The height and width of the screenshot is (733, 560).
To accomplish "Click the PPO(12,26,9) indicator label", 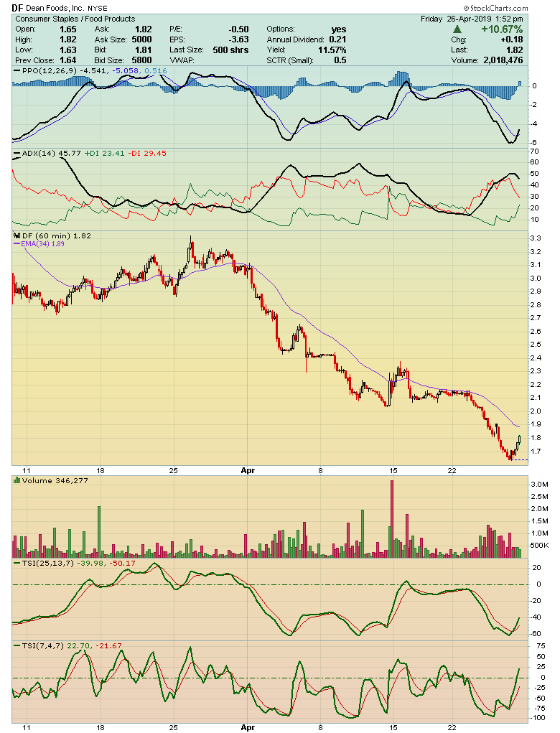I will (x=50, y=71).
